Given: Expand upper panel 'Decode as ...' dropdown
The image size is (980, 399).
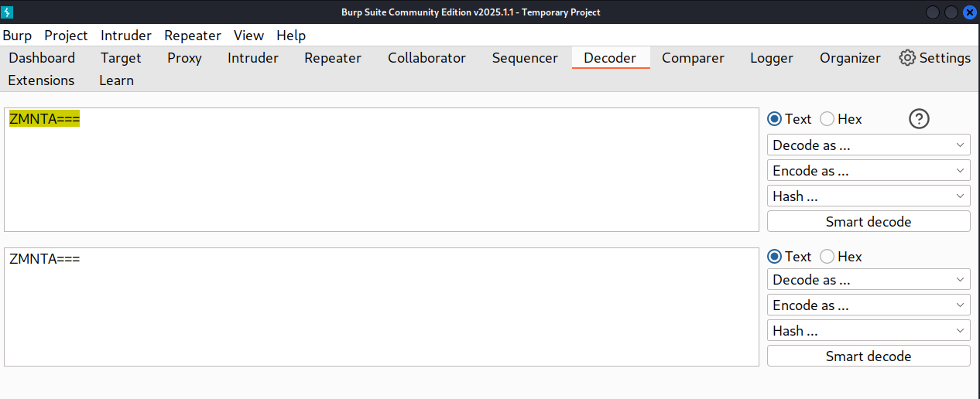Looking at the screenshot, I should point(869,145).
